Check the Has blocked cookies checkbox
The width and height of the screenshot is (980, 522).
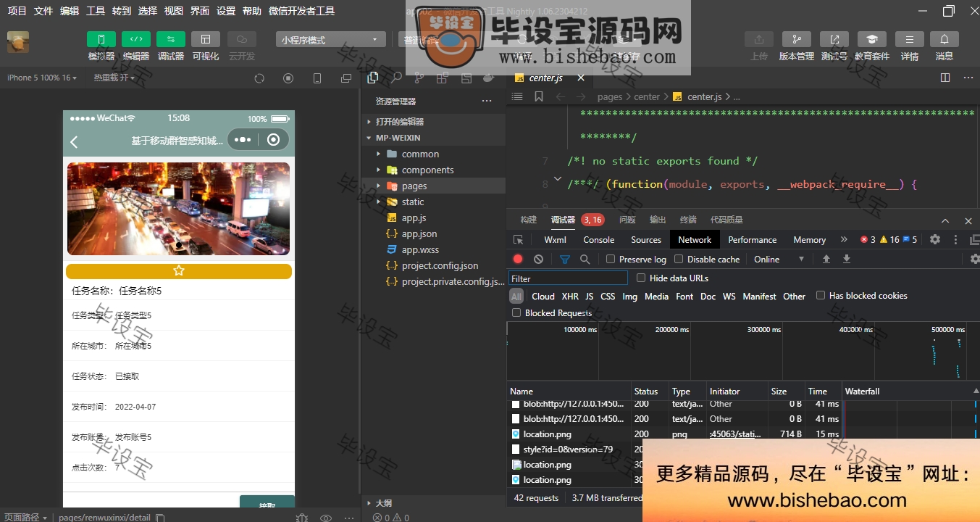pos(821,295)
